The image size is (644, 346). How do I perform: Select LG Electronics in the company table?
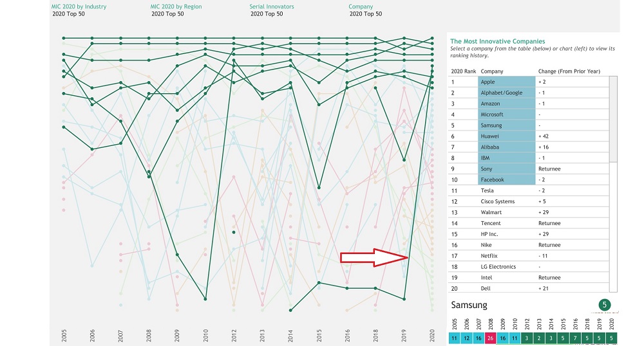(506, 266)
